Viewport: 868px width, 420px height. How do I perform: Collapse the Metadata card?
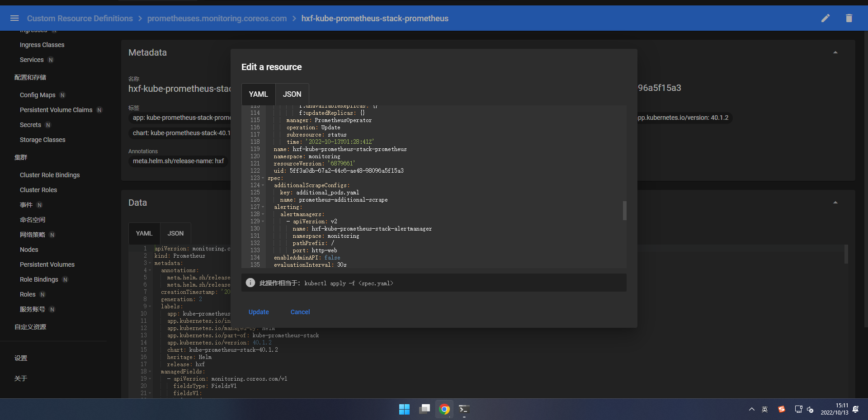pyautogui.click(x=835, y=52)
